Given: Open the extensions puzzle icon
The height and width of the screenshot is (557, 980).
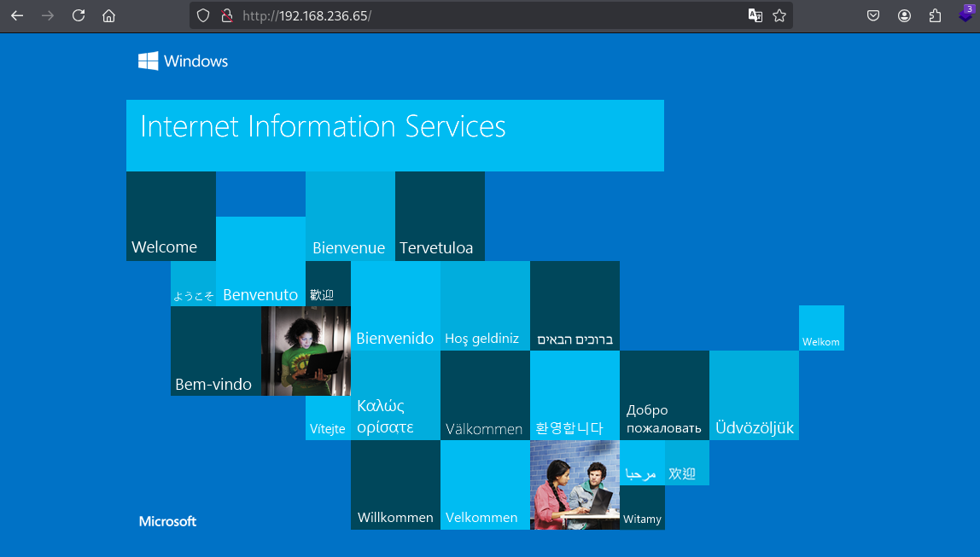Looking at the screenshot, I should coord(935,15).
